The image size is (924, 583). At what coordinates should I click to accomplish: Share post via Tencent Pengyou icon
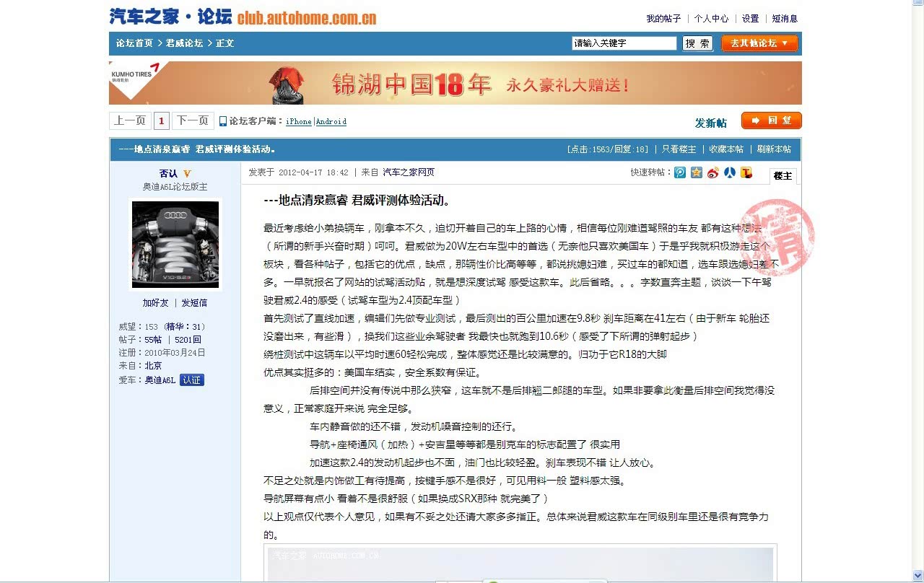[x=680, y=172]
